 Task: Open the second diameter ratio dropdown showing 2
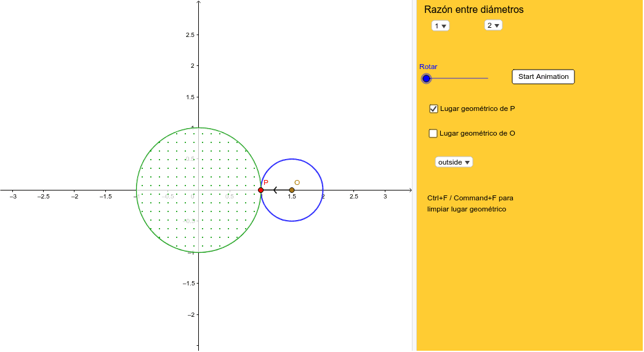pos(493,25)
